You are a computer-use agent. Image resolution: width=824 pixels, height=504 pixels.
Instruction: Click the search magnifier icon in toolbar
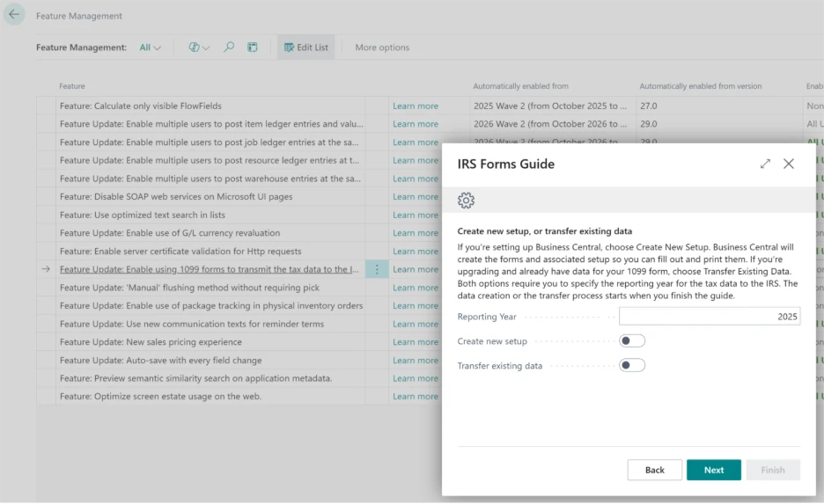229,47
